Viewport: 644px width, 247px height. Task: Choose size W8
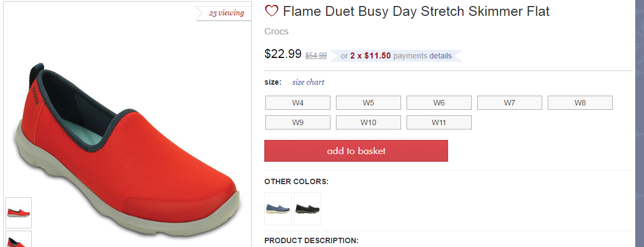click(580, 103)
